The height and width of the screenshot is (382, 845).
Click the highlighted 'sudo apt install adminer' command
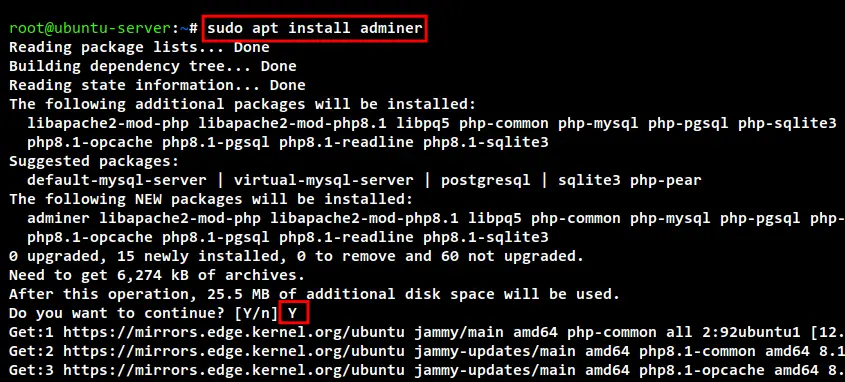tap(315, 28)
